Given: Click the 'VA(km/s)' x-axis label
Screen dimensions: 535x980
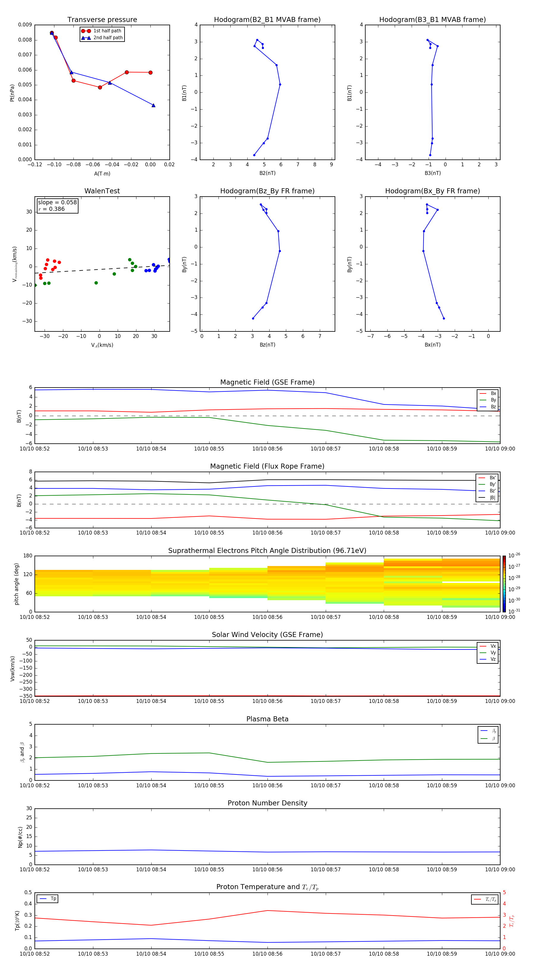Looking at the screenshot, I should [102, 345].
